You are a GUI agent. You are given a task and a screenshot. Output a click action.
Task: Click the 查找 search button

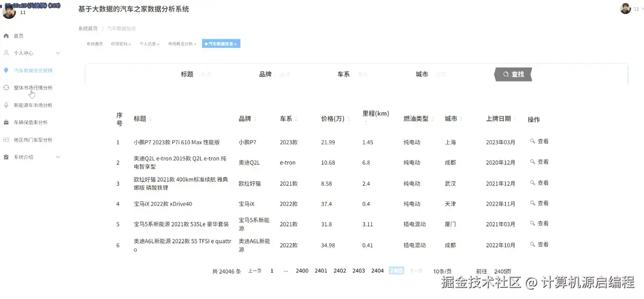[x=513, y=74]
